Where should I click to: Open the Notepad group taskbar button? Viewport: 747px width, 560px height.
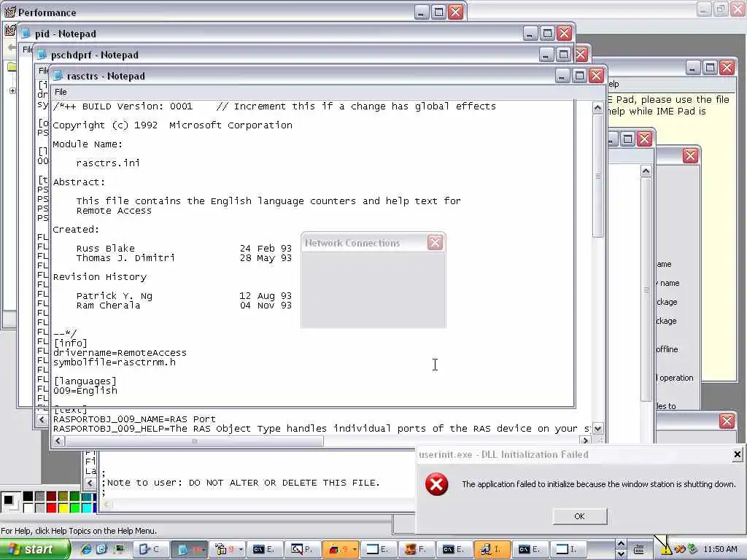coord(189,549)
